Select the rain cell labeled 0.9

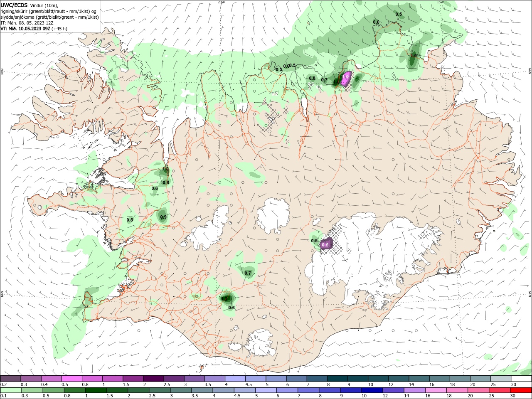point(163,217)
